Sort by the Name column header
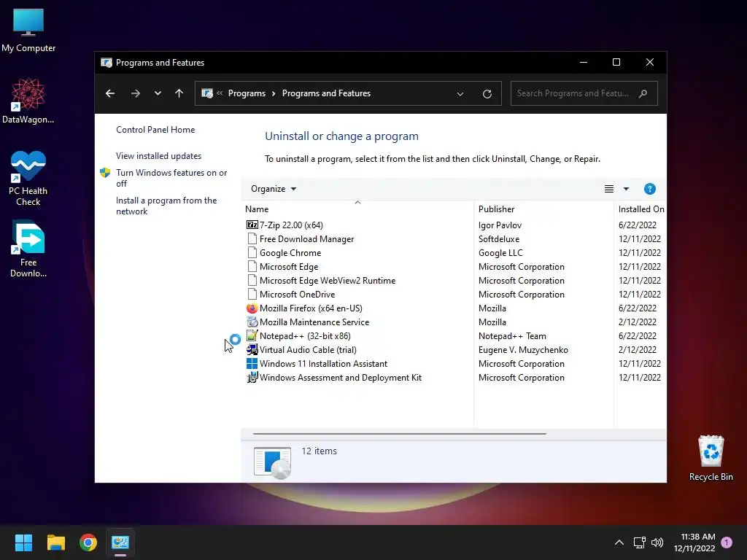This screenshot has height=560, width=747. (357, 209)
